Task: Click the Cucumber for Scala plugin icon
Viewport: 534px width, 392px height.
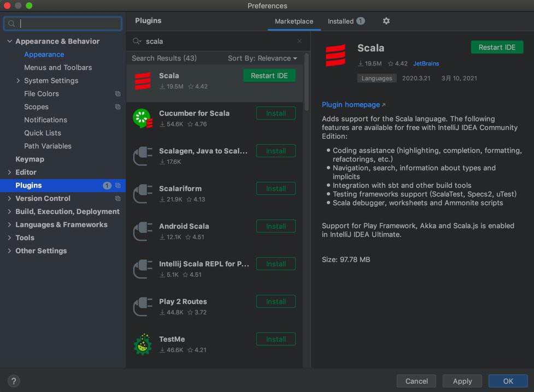Action: tap(143, 118)
